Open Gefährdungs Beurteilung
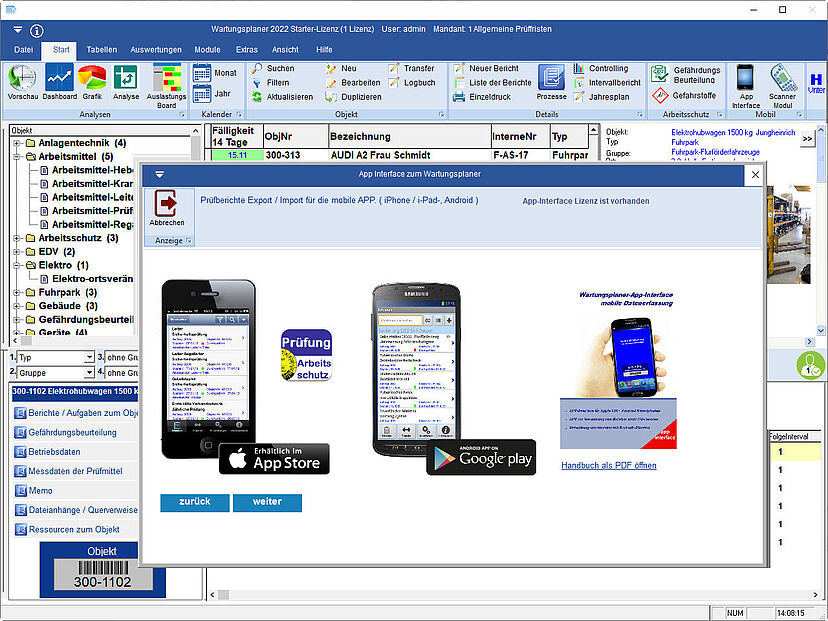 685,74
